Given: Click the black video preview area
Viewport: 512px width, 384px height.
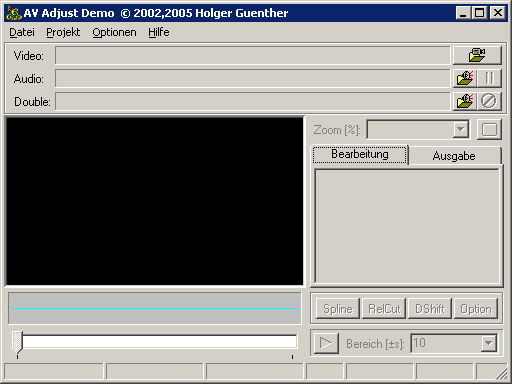Looking at the screenshot, I should (x=155, y=201).
